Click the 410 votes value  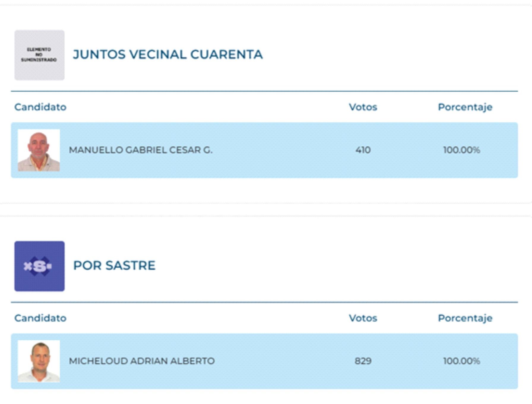click(x=363, y=150)
